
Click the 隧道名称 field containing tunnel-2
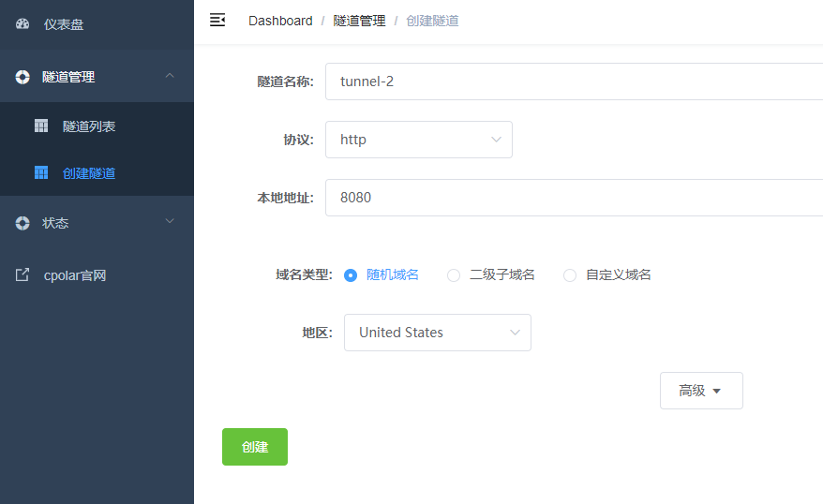tap(575, 82)
